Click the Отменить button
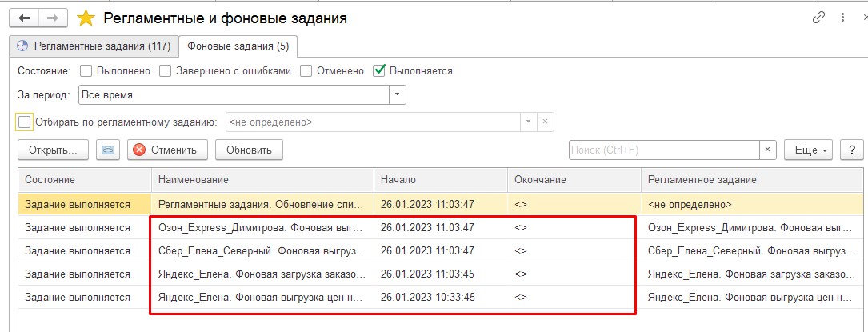The width and height of the screenshot is (868, 332). coord(167,150)
